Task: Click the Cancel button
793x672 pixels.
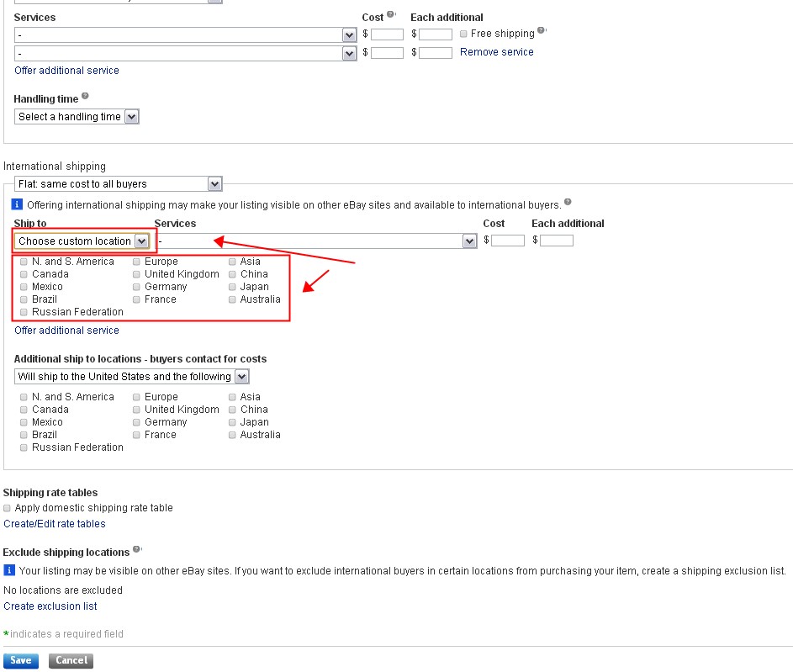Action: (x=71, y=660)
